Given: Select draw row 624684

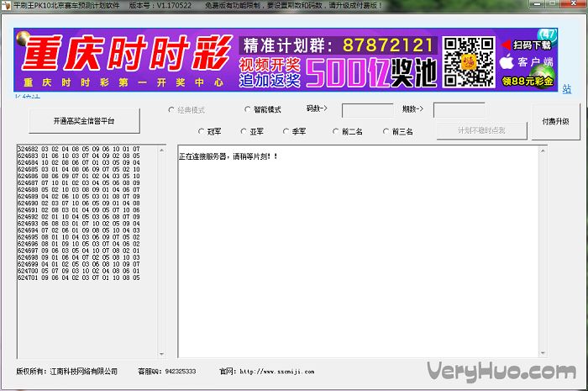Looking at the screenshot, I should pyautogui.click(x=78, y=162).
